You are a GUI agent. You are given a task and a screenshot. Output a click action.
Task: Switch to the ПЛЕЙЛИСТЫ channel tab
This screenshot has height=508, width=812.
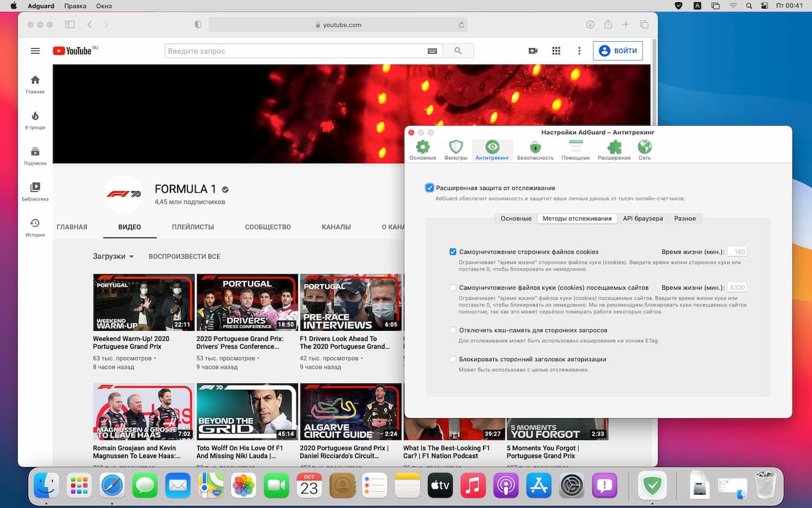pyautogui.click(x=192, y=227)
